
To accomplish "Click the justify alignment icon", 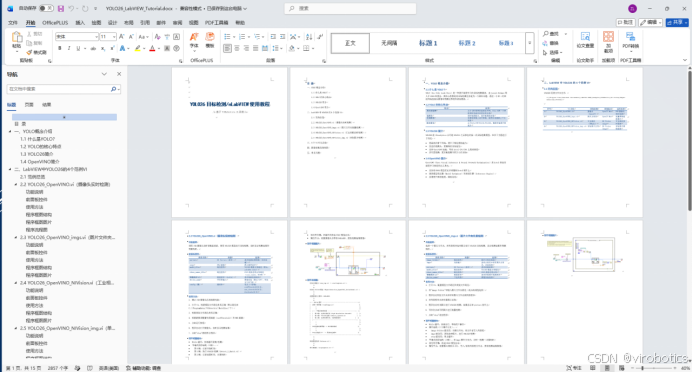I will click(x=255, y=48).
